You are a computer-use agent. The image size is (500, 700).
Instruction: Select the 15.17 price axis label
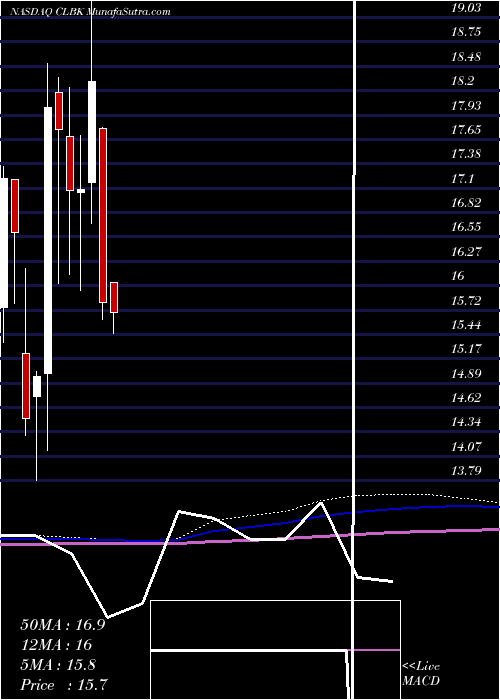tap(467, 349)
